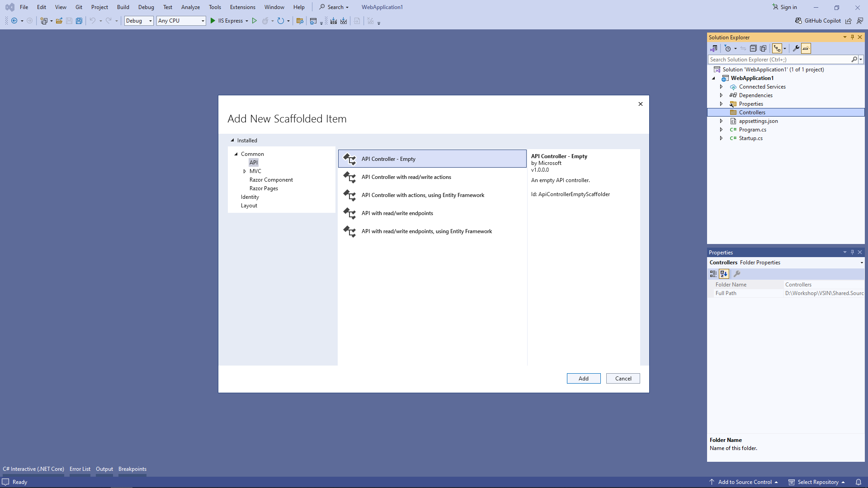This screenshot has height=488, width=868.
Task: Click the Add button in dialog
Action: [x=583, y=379]
